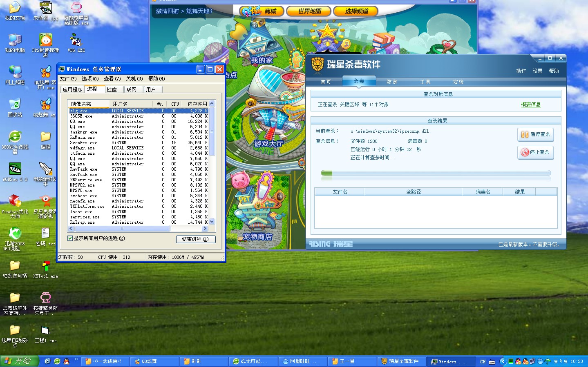Viewport: 588px width, 367px height.
Task: Open the 我的电脑 desktop icon
Action: click(15, 43)
